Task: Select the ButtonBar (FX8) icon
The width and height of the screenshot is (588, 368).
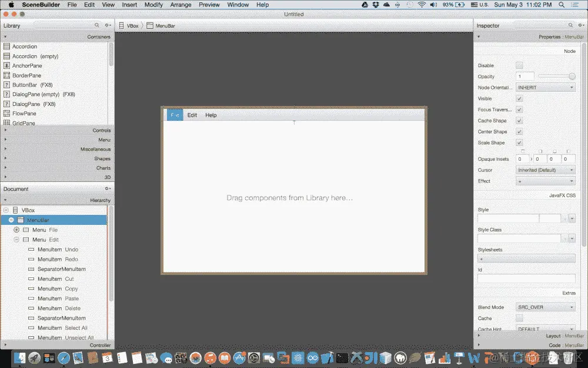Action: [x=6, y=85]
